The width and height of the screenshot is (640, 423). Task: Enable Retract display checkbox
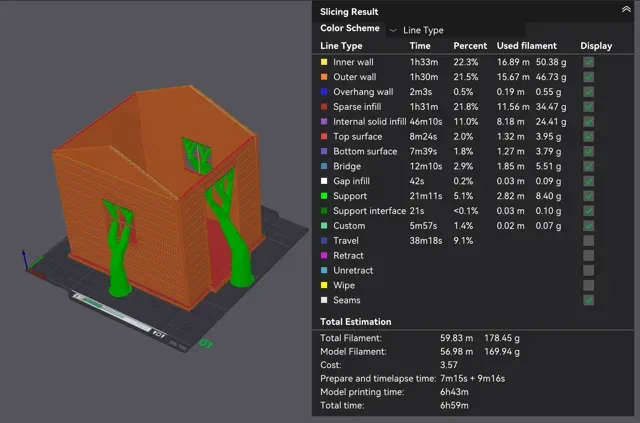coord(588,256)
